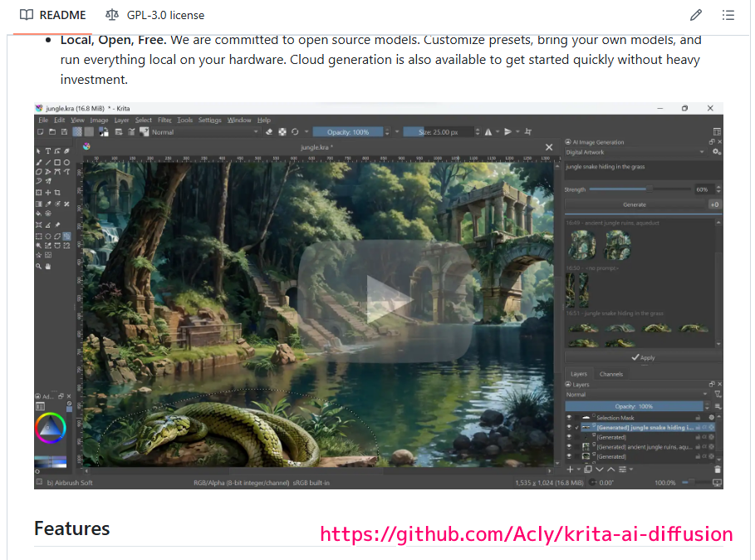Toggle eraser mode in the toolbar
The image size is (755, 560).
[270, 132]
